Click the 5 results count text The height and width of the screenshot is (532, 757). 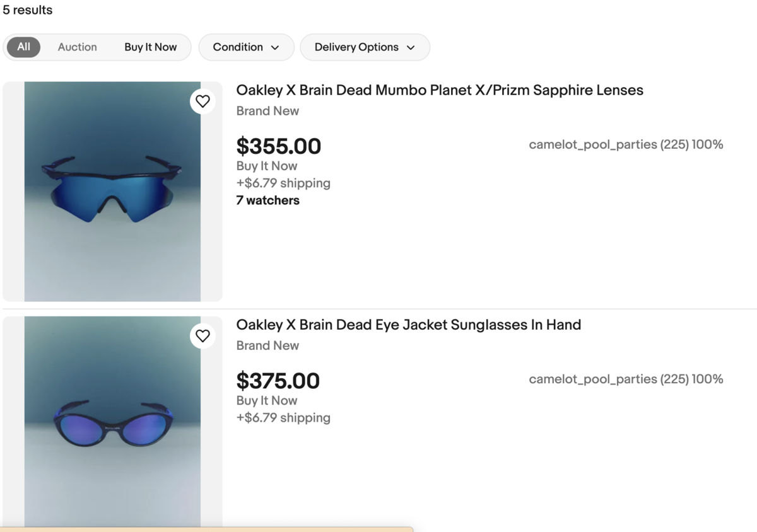28,10
